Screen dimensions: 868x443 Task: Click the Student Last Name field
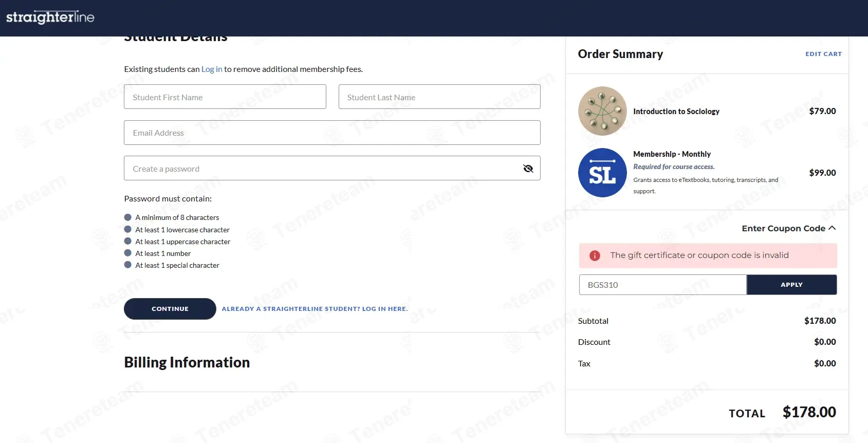coord(439,97)
